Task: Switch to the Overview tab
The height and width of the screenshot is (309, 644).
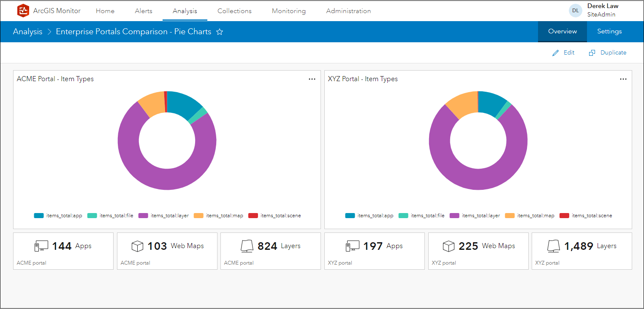Action: pos(562,32)
